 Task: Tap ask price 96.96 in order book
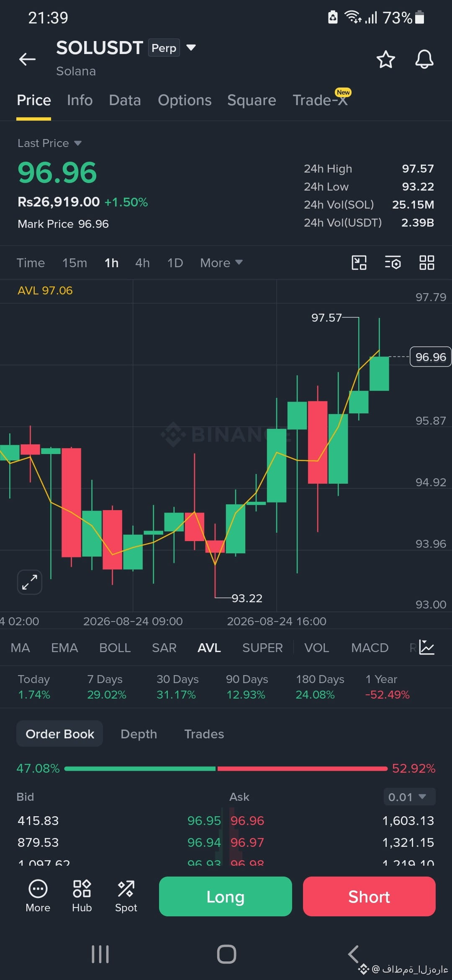pos(247,820)
